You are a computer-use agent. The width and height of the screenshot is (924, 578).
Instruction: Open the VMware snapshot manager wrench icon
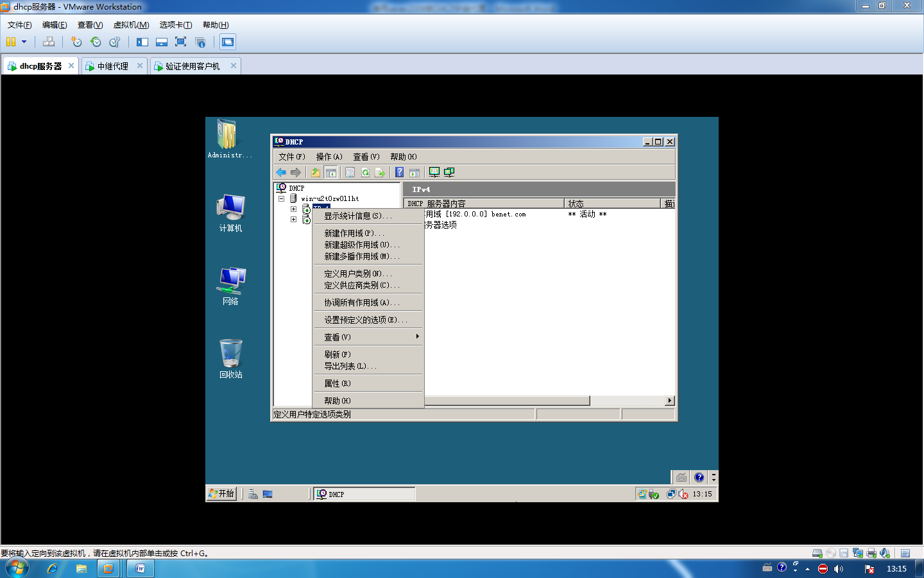click(115, 42)
